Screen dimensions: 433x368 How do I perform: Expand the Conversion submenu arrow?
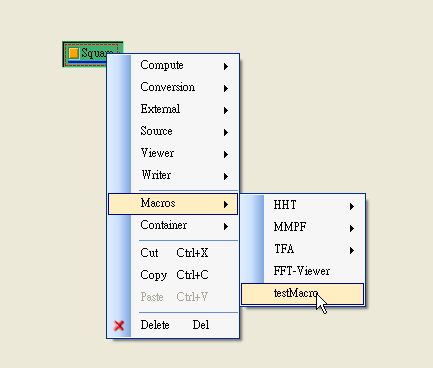[x=226, y=88]
